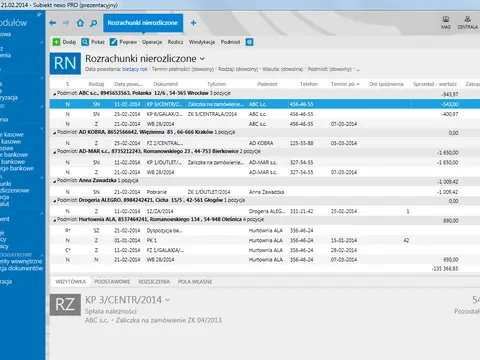Image resolution: width=480 pixels, height=360 pixels.
Task: Click the Podmiot (dowolny) filter
Action: click(x=330, y=69)
